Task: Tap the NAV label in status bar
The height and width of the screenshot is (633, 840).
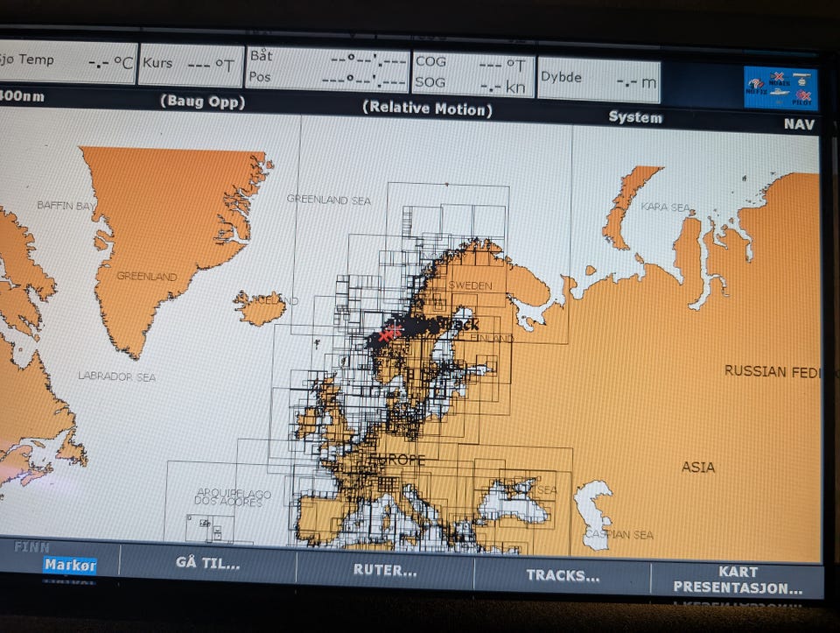Action: click(x=799, y=124)
